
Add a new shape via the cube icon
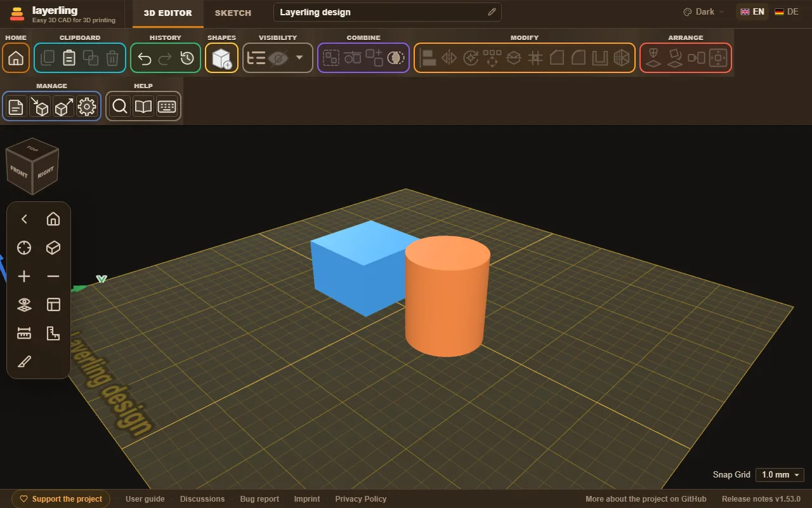tap(221, 58)
